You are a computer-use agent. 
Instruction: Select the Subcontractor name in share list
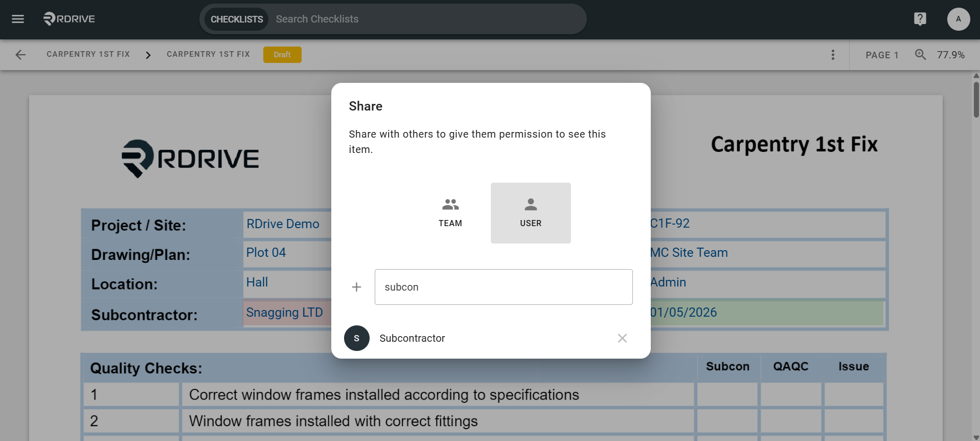pos(412,338)
